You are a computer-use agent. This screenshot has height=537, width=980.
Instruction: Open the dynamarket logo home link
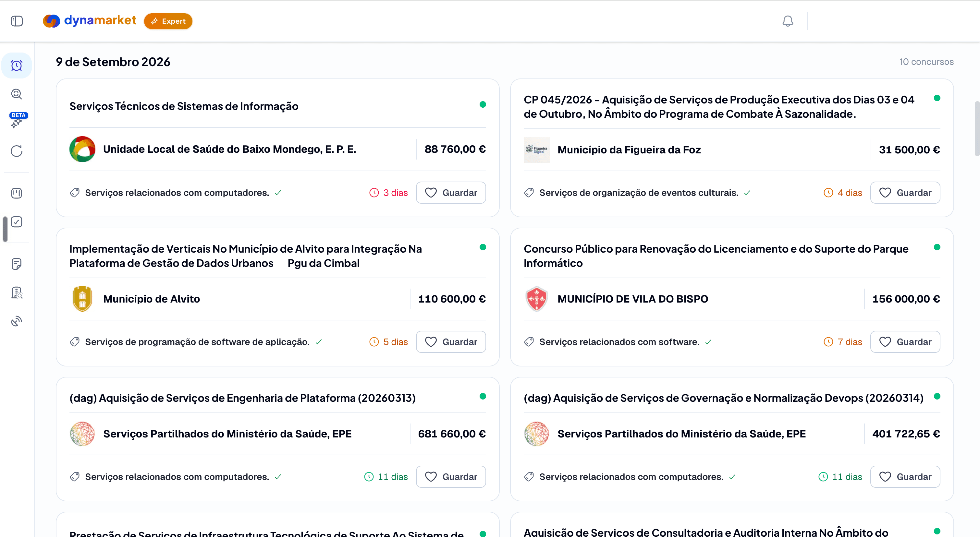click(x=90, y=20)
